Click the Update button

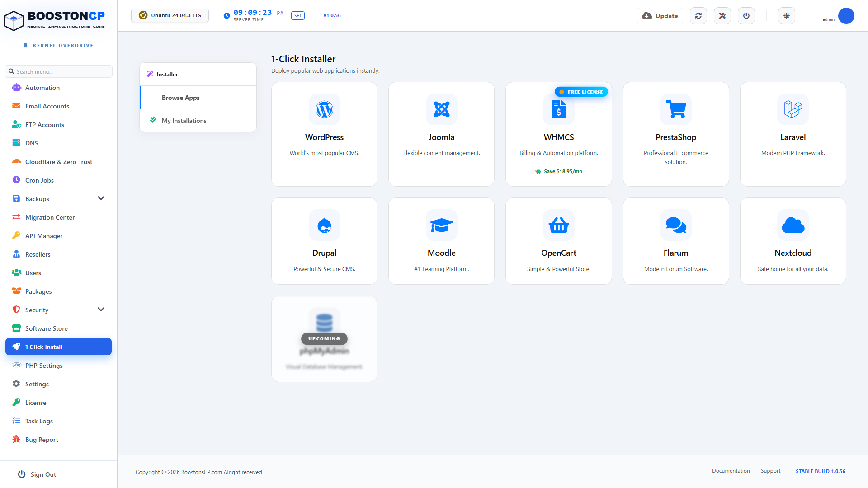point(660,16)
